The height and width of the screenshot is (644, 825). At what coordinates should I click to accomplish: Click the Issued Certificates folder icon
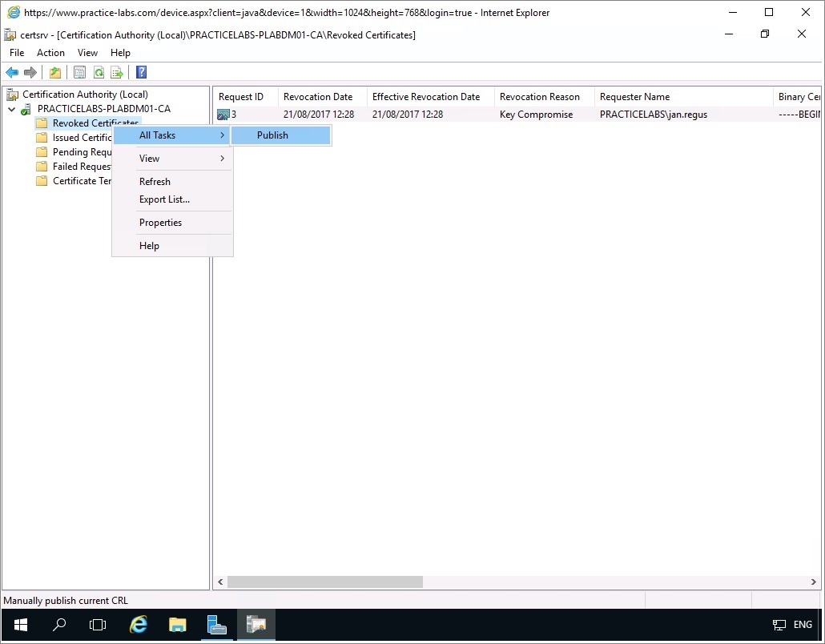pyautogui.click(x=42, y=138)
